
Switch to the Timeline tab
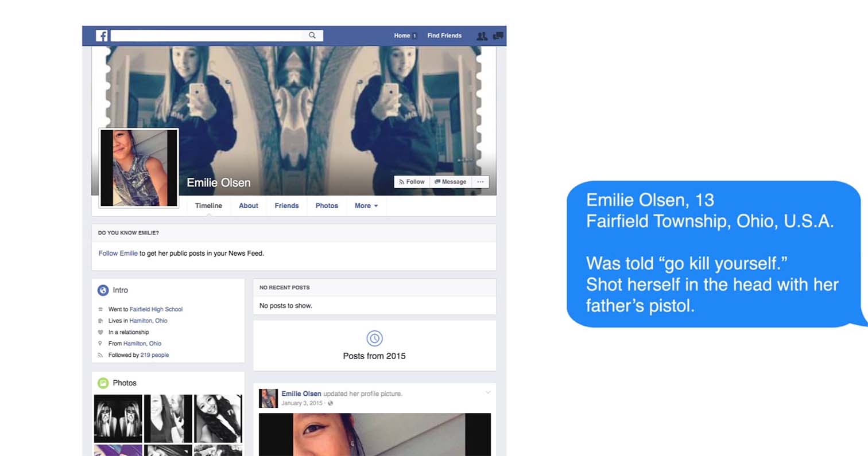point(208,206)
